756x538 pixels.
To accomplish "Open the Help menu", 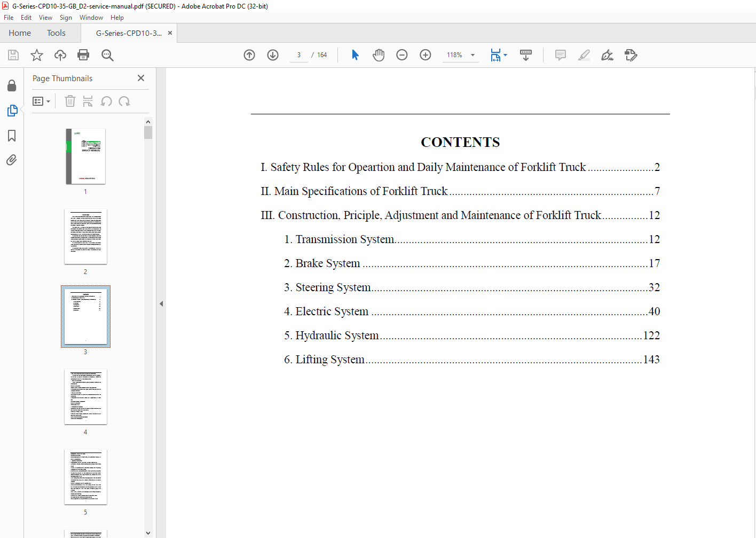I will [x=117, y=18].
